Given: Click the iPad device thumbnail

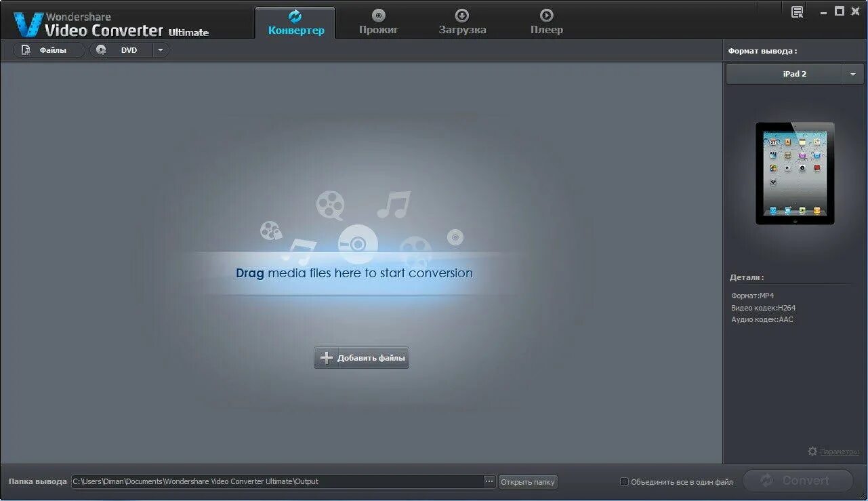Looking at the screenshot, I should (795, 174).
